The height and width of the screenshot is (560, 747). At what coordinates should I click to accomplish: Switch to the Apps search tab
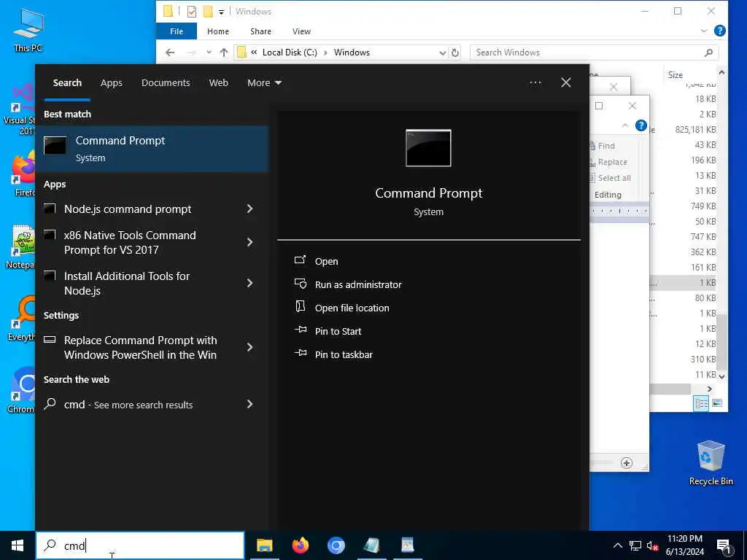(x=112, y=83)
